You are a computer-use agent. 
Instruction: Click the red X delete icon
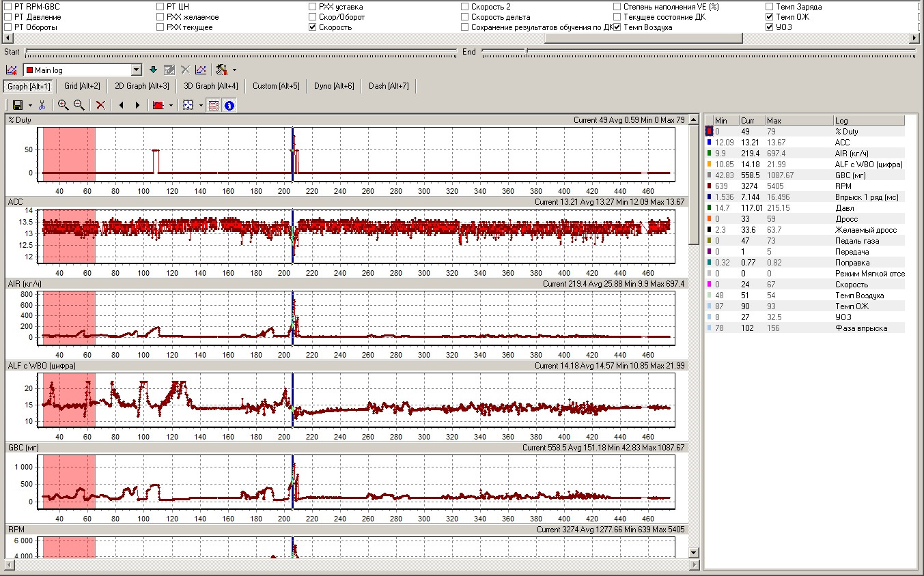pyautogui.click(x=100, y=105)
